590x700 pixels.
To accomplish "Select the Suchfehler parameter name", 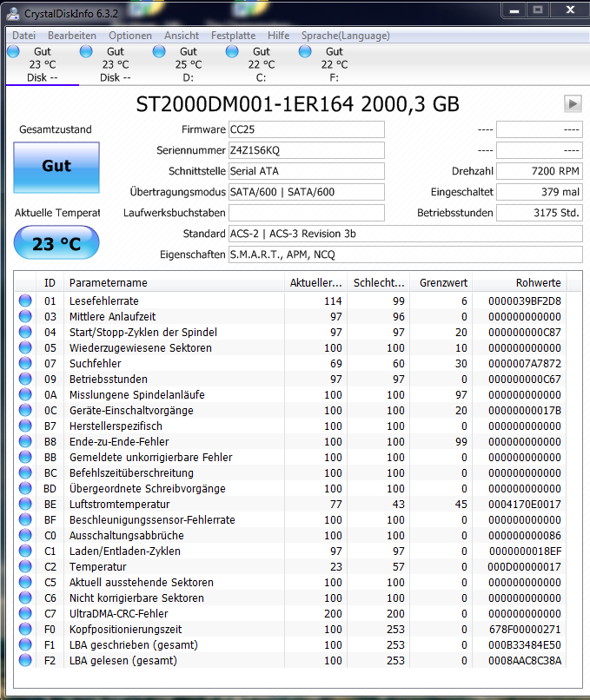I will pos(95,363).
